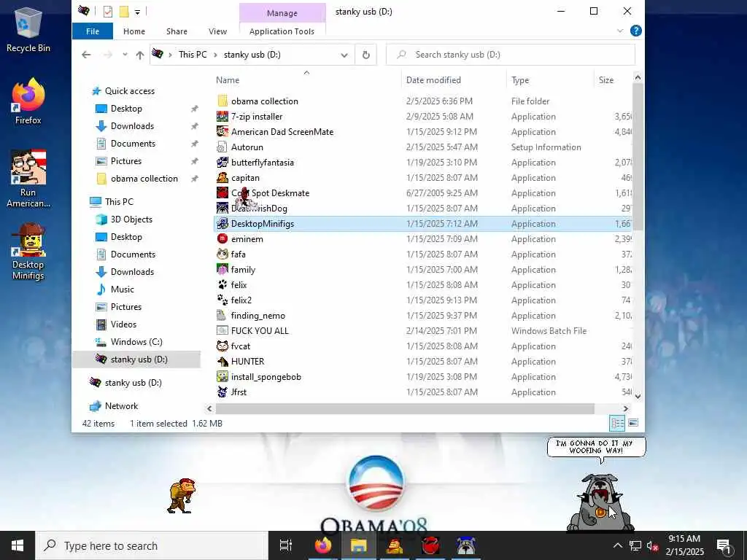
Task: Click the Manage contextual tab
Action: point(282,13)
